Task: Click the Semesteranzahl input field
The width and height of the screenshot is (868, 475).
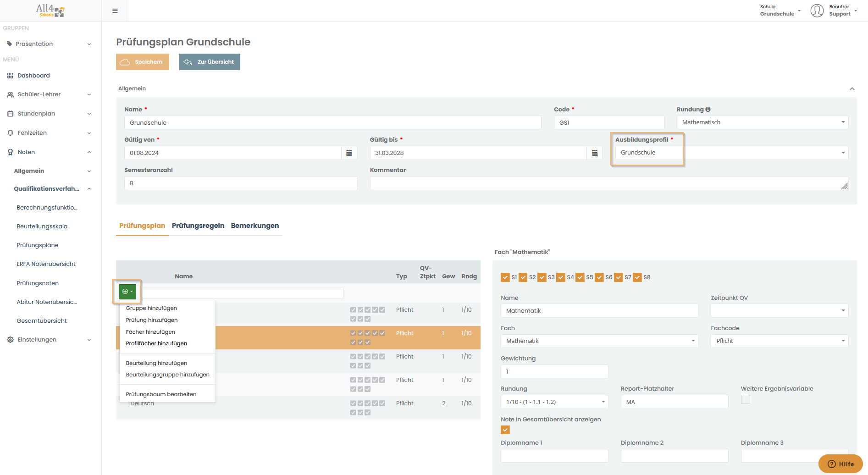Action: [x=241, y=183]
